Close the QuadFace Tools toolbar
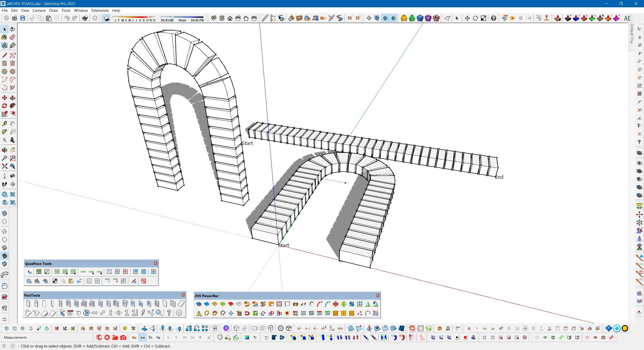The image size is (644, 350). [x=155, y=263]
